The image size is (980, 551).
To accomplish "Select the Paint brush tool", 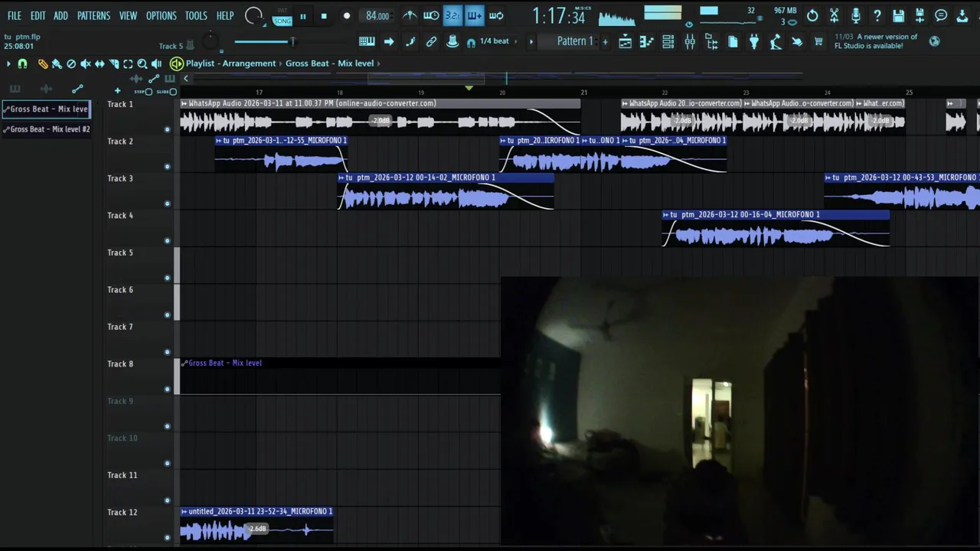I will (57, 64).
